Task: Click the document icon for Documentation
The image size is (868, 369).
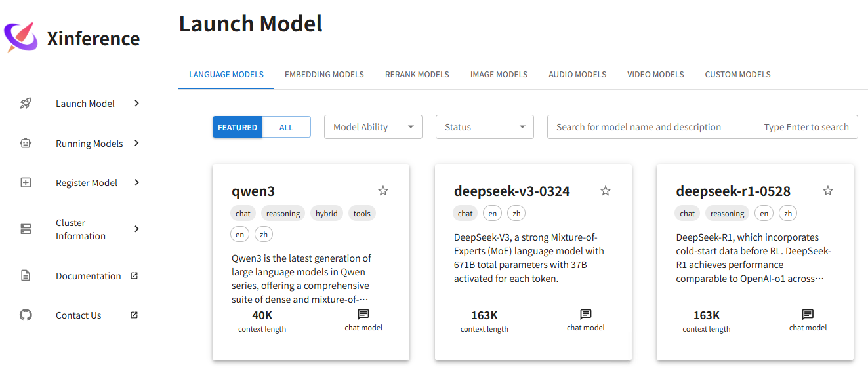Action: point(26,276)
